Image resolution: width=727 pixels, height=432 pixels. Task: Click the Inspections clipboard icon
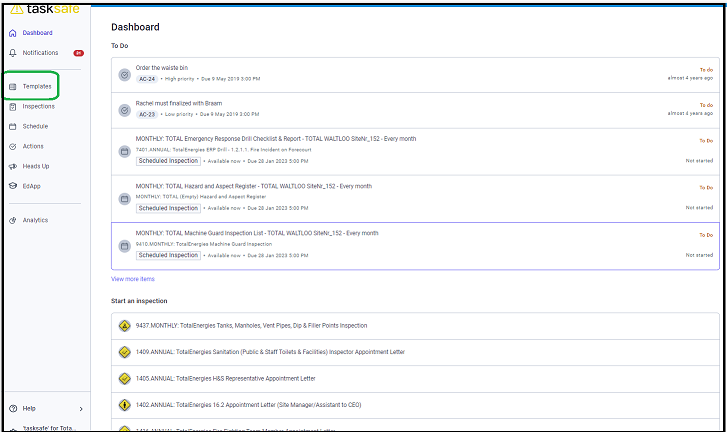click(13, 107)
